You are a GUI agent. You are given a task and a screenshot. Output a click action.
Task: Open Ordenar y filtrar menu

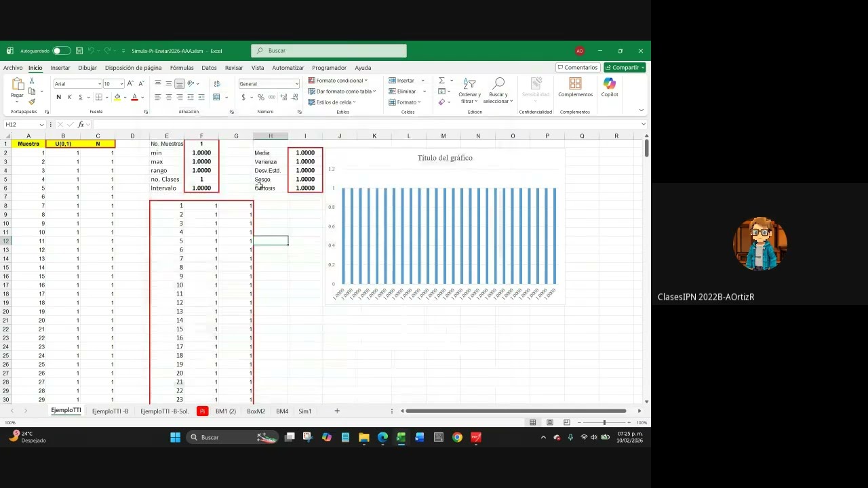(469, 91)
